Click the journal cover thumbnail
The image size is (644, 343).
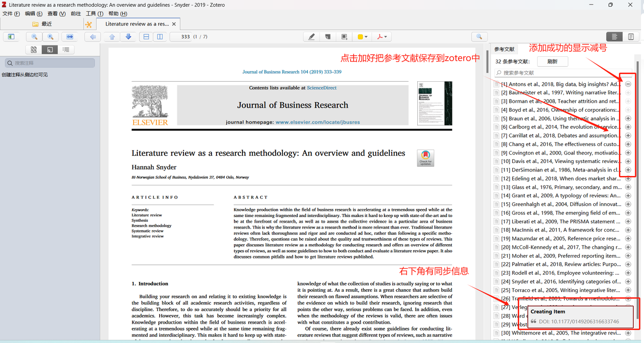coord(434,103)
